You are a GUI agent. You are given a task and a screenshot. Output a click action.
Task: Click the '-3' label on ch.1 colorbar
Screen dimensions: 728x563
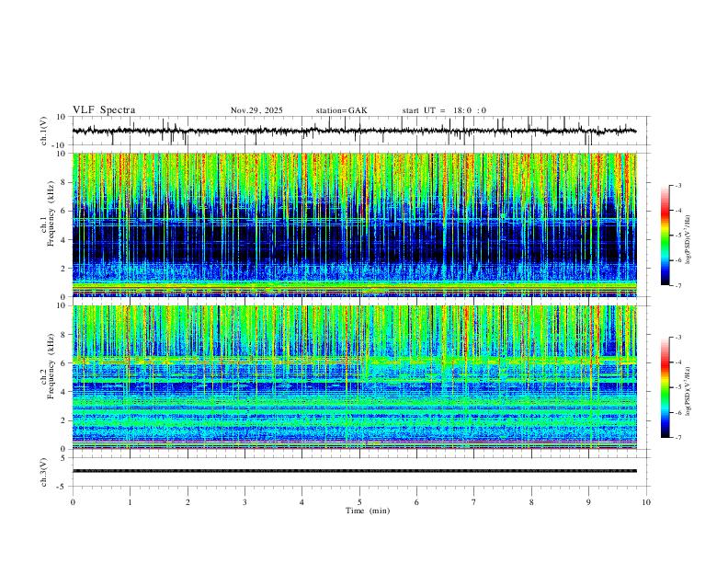677,185
